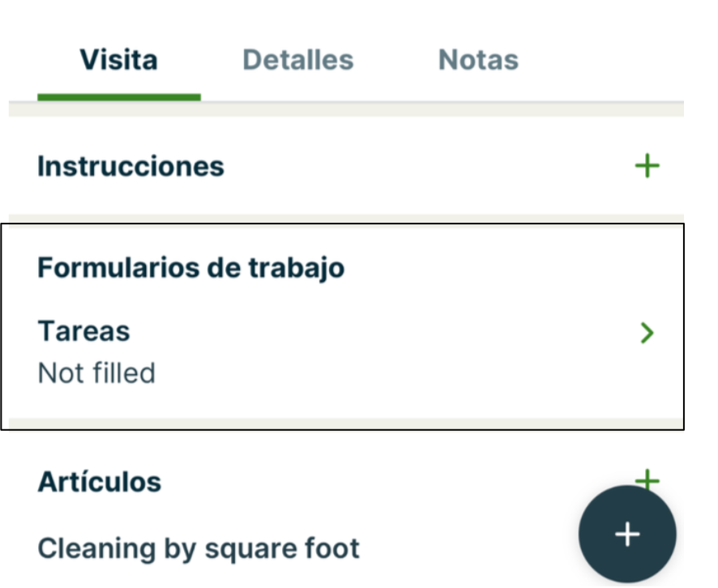This screenshot has height=588, width=718.
Task: Click the plus icon beside Artículos
Action: coord(647,478)
